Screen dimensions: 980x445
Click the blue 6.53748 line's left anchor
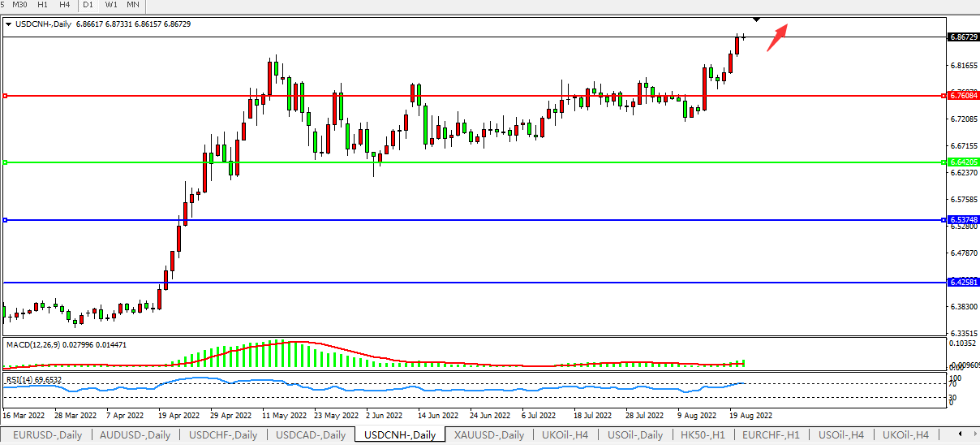[x=6, y=220]
